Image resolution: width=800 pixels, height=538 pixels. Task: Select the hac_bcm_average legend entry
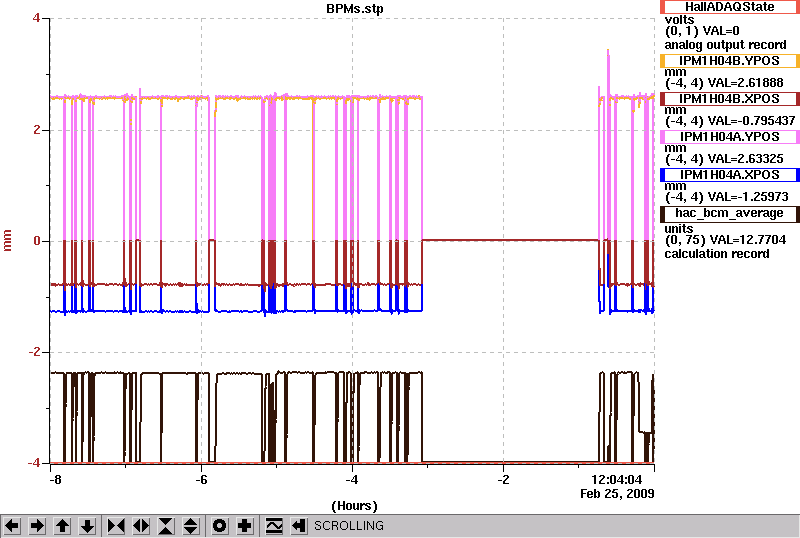click(730, 213)
